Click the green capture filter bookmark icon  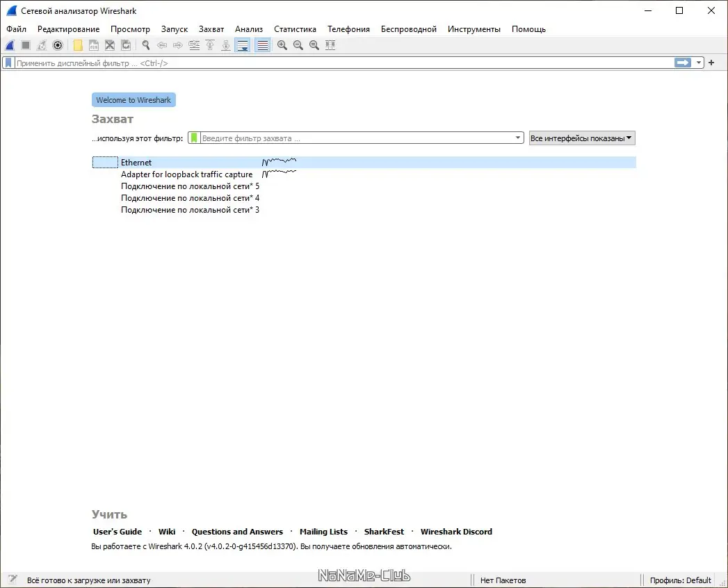click(x=194, y=138)
